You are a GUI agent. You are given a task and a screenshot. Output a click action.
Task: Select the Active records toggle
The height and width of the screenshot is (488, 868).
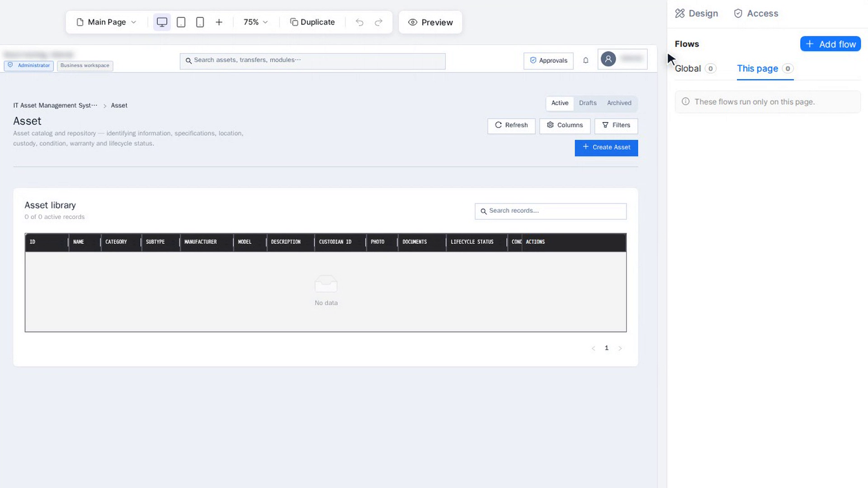pyautogui.click(x=560, y=103)
